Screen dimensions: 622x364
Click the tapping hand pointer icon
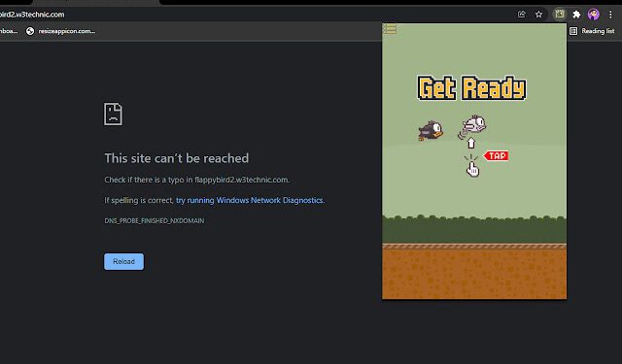click(472, 169)
